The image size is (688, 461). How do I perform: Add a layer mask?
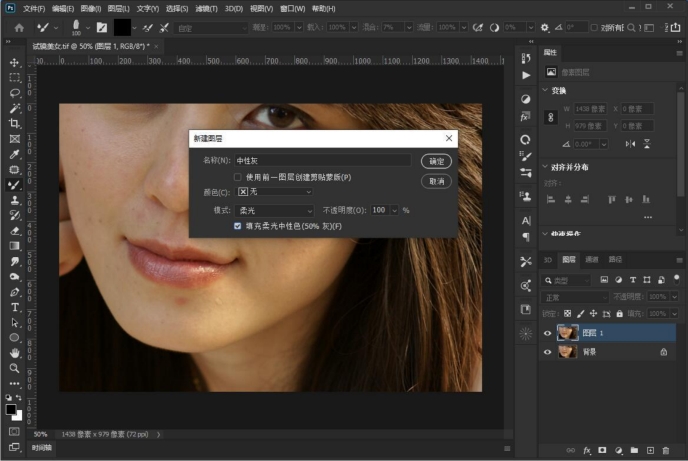[x=602, y=450]
